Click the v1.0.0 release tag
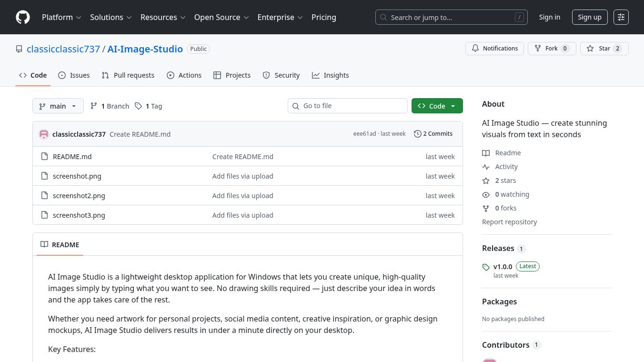Screen dimensions: 644x362 [503, 267]
